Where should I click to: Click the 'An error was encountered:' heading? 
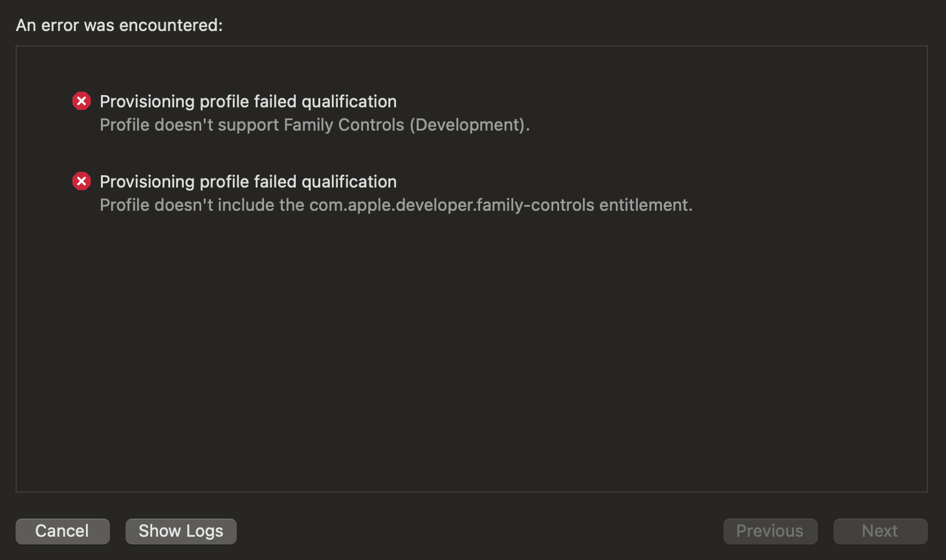(x=119, y=25)
